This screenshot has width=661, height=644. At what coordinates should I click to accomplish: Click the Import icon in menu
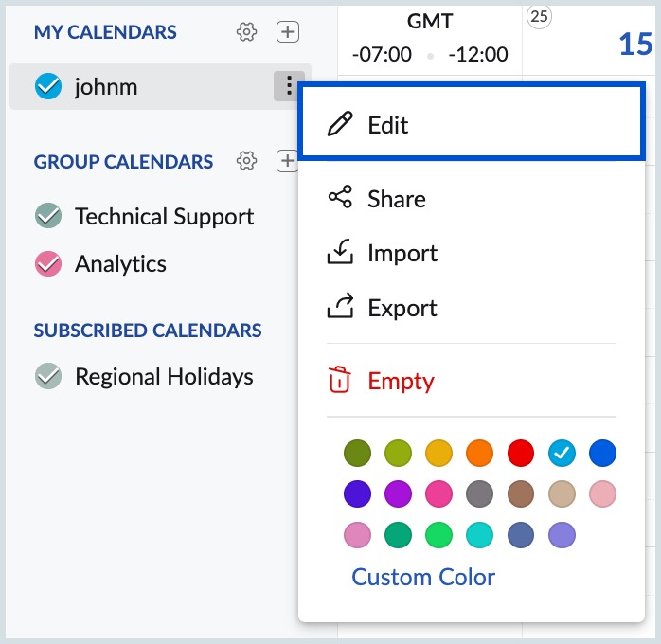(339, 253)
